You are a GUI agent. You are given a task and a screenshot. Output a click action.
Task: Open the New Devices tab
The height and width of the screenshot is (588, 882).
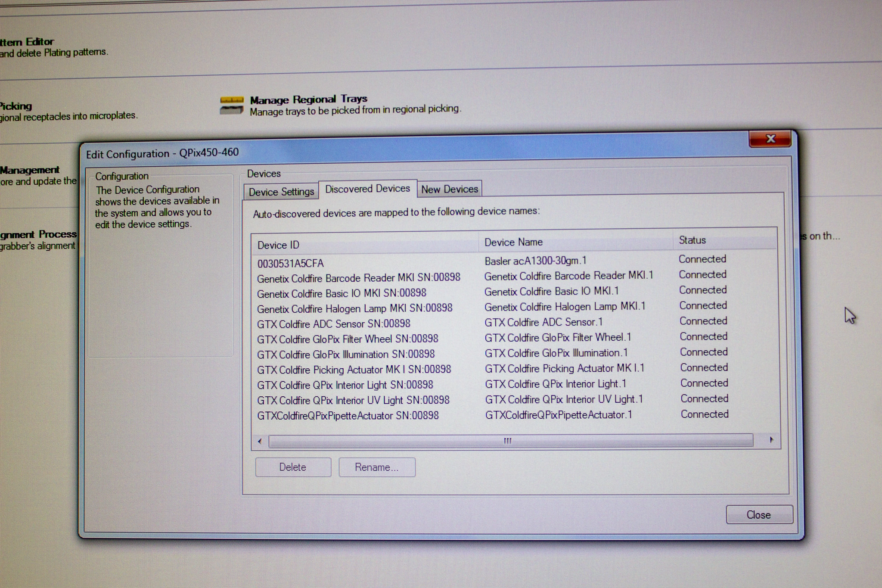click(x=450, y=189)
